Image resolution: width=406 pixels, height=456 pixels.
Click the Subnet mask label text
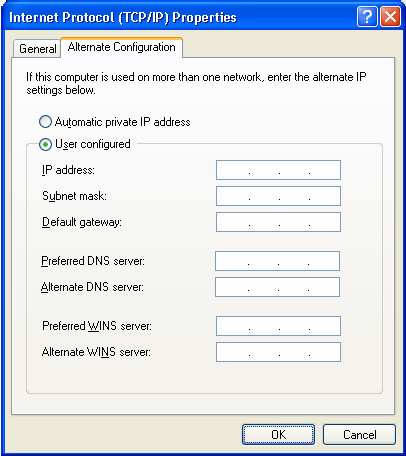coord(74,196)
